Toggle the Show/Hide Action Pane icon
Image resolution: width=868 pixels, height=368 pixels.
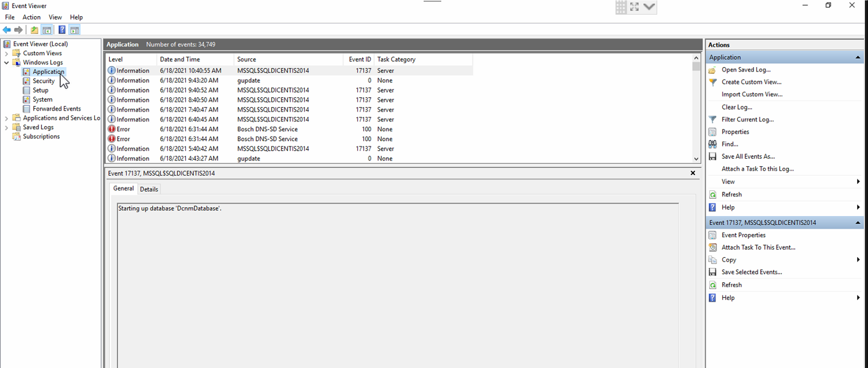click(x=75, y=30)
